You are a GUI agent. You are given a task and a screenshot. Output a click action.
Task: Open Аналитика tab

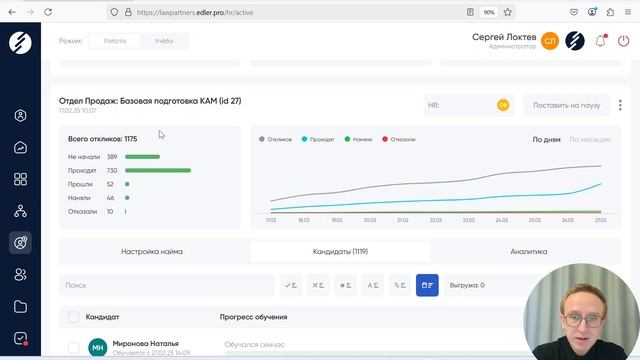click(529, 251)
